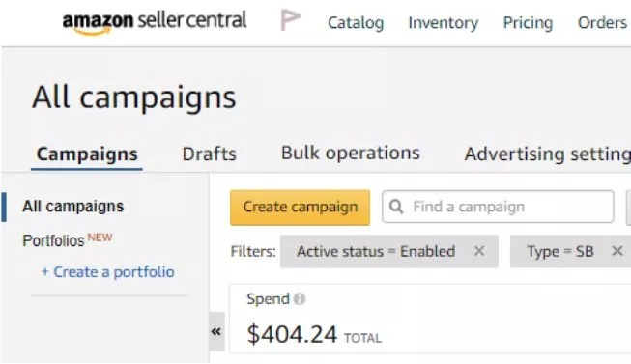Click the Amazon Seller Central logo

click(x=155, y=22)
